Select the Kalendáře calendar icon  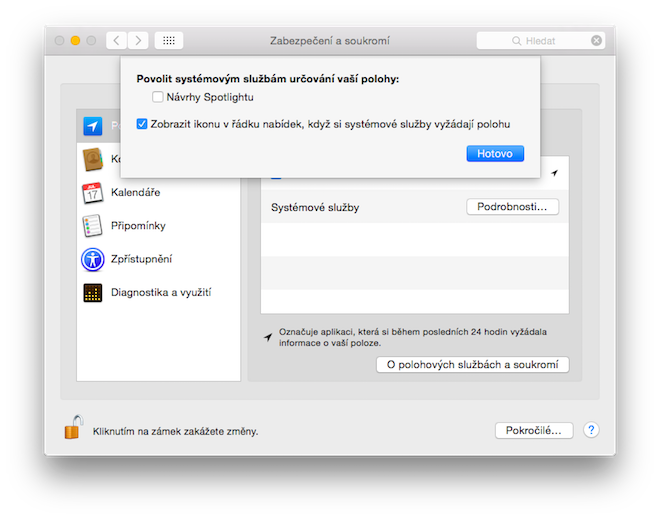(93, 193)
